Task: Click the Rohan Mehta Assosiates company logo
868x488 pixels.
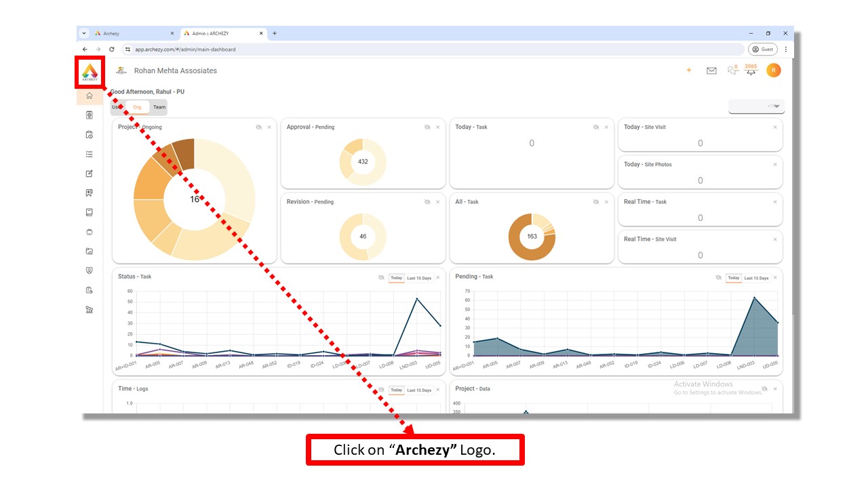Action: [x=121, y=70]
